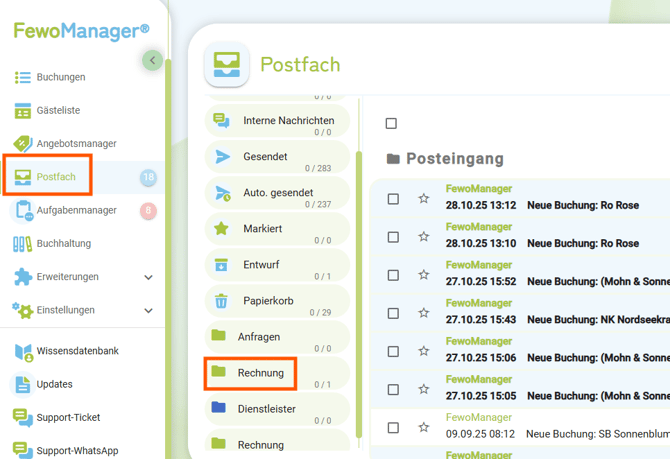The height and width of the screenshot is (459, 670).
Task: Open the Gesendet folder
Action: coord(277,157)
